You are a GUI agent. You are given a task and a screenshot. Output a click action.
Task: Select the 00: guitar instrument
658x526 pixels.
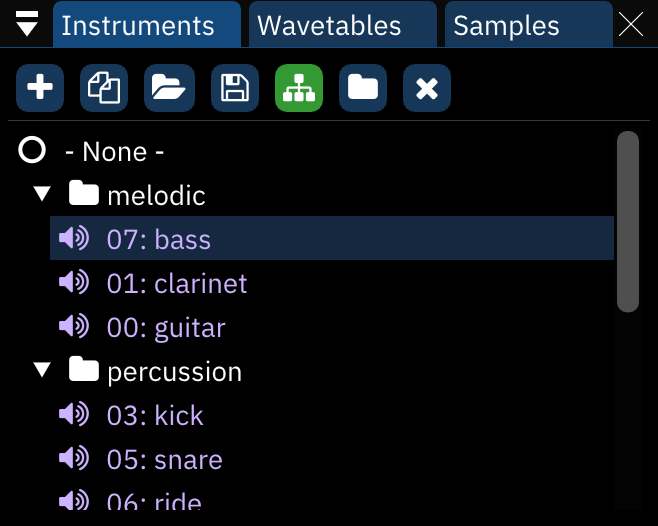pos(166,328)
